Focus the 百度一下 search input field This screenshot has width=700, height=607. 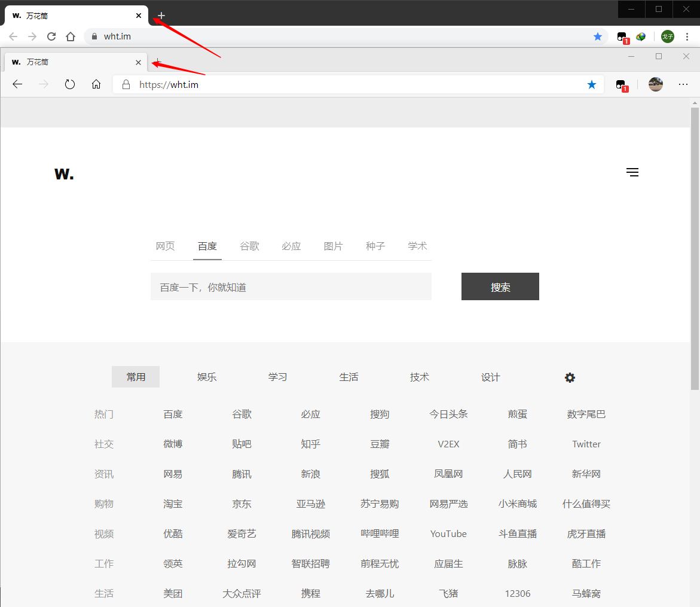coord(291,286)
